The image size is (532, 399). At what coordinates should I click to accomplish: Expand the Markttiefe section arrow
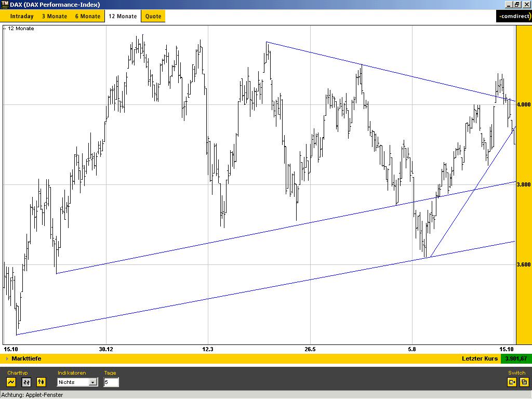(7, 358)
